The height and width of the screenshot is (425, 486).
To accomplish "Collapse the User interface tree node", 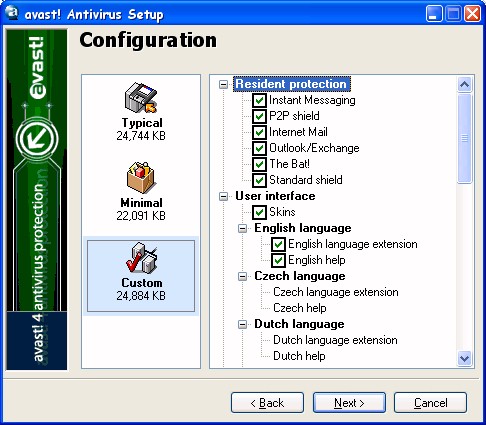I will click(x=223, y=196).
